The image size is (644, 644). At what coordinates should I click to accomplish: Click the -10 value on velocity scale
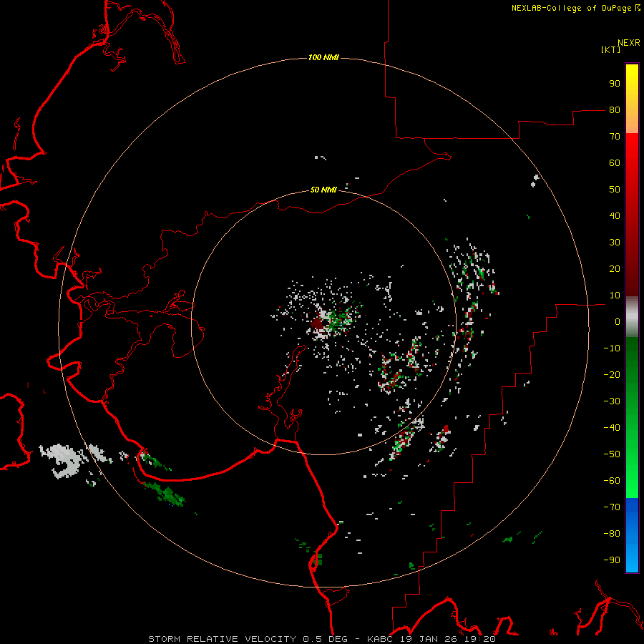tap(612, 348)
